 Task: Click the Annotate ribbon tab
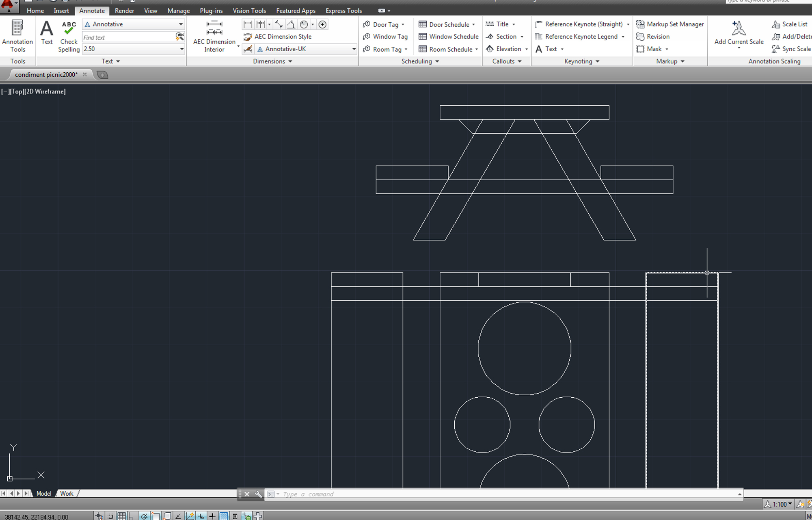[92, 11]
